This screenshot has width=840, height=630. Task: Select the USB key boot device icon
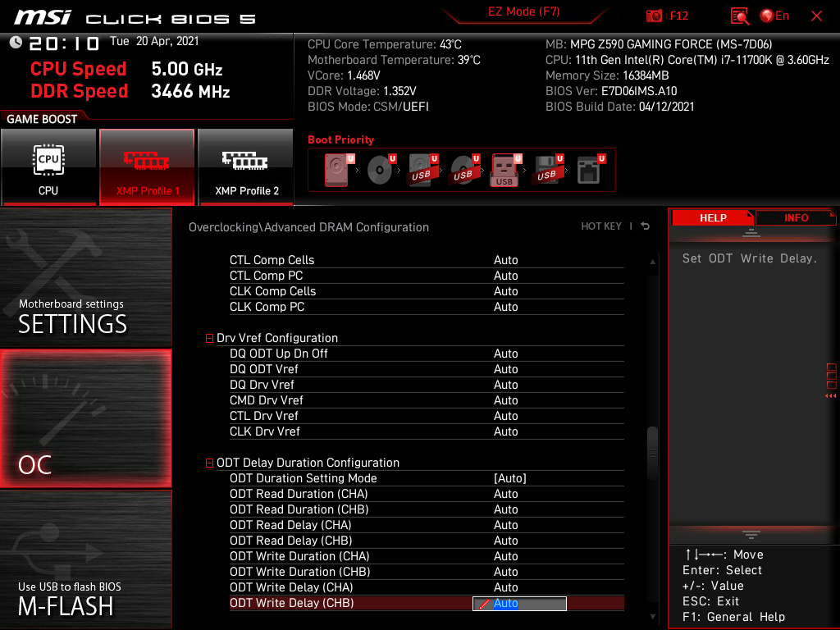pos(505,170)
